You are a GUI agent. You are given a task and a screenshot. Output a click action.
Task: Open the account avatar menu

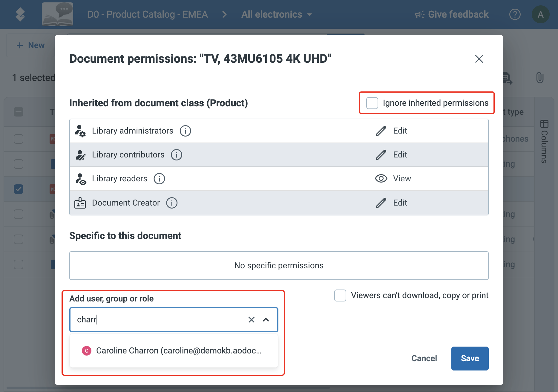(541, 14)
